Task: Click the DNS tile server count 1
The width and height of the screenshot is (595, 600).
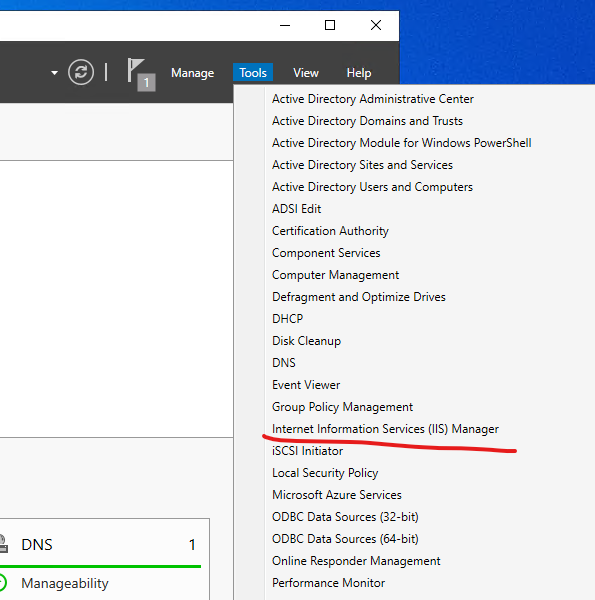Action: 192,545
